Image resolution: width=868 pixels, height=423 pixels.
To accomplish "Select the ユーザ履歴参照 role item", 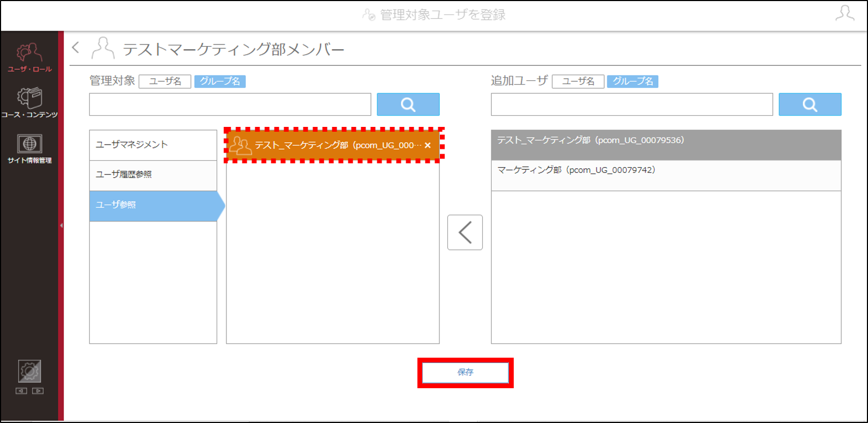I will pos(153,175).
